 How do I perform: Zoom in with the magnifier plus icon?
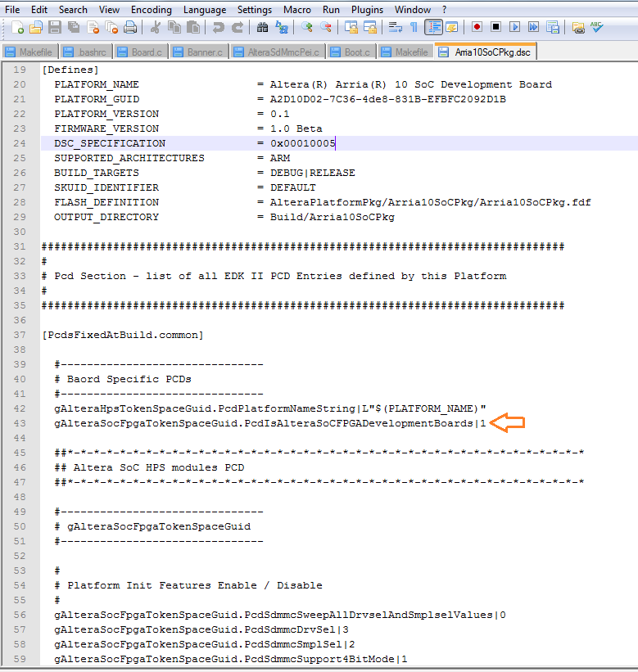[306, 28]
